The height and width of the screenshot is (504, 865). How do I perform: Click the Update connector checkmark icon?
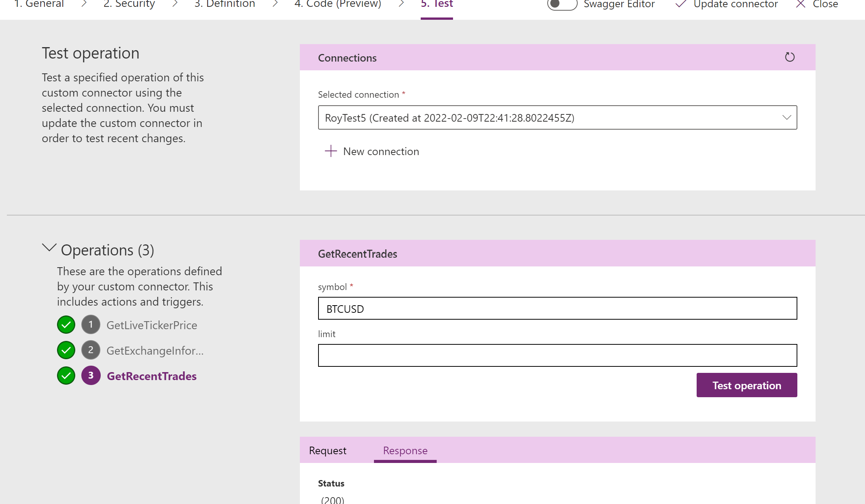tap(681, 4)
